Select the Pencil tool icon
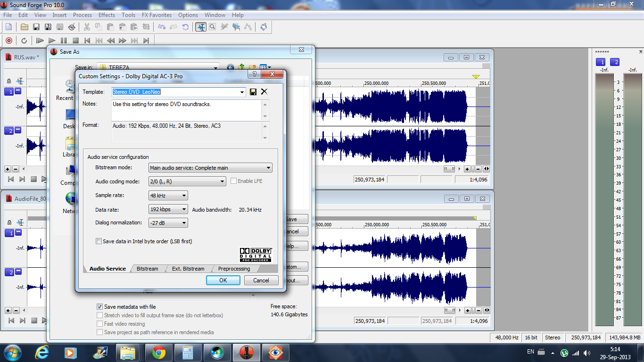Screen dimensions: 644x362 pyautogui.click(x=224, y=27)
